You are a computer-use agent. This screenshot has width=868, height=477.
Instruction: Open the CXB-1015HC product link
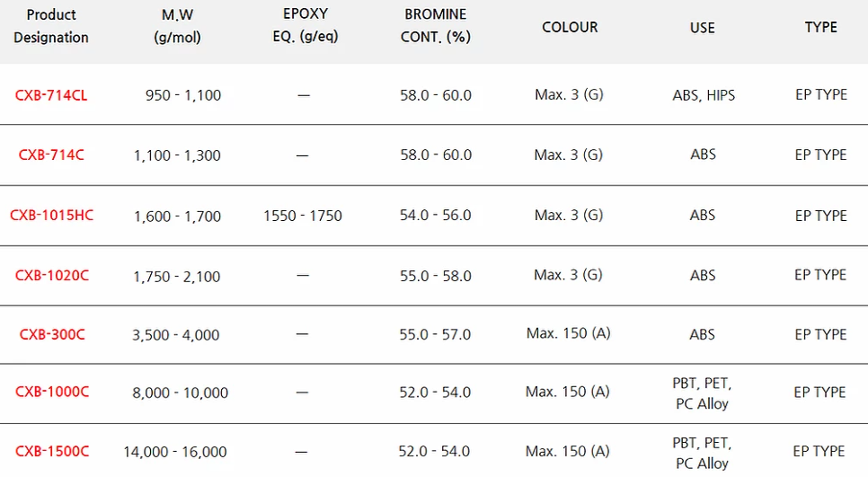point(51,216)
